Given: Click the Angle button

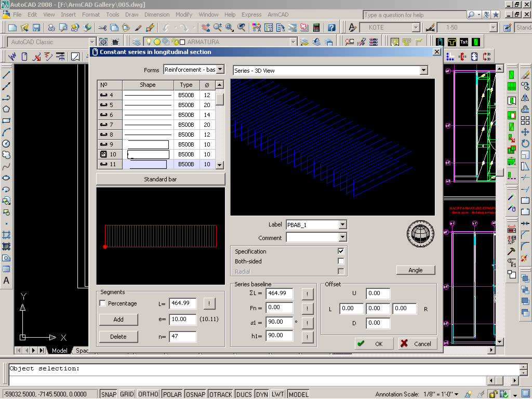Looking at the screenshot, I should pos(415,270).
